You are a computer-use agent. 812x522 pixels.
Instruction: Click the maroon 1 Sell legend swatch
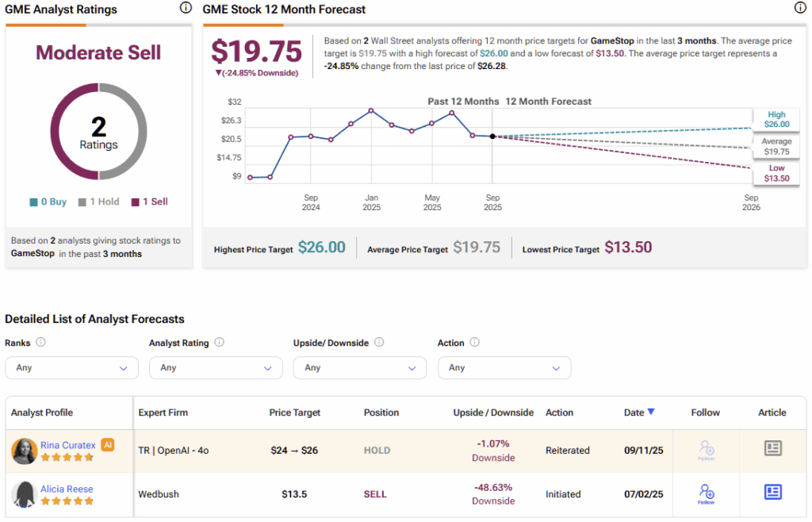tap(135, 202)
